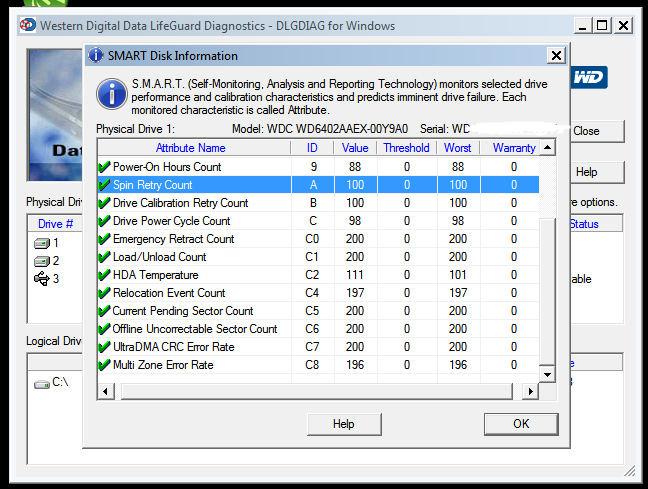The image size is (648, 489).
Task: Click green checkmark beside Multi Zone Error Rate
Action: pos(104,365)
